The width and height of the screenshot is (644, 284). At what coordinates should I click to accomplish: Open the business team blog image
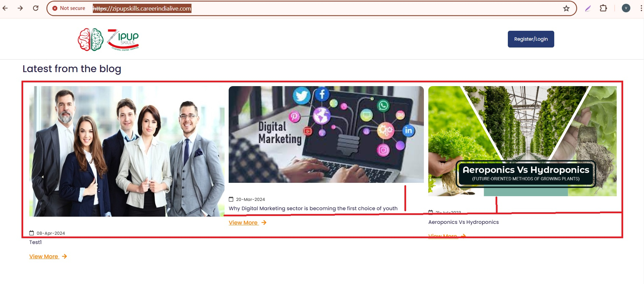coord(127,151)
